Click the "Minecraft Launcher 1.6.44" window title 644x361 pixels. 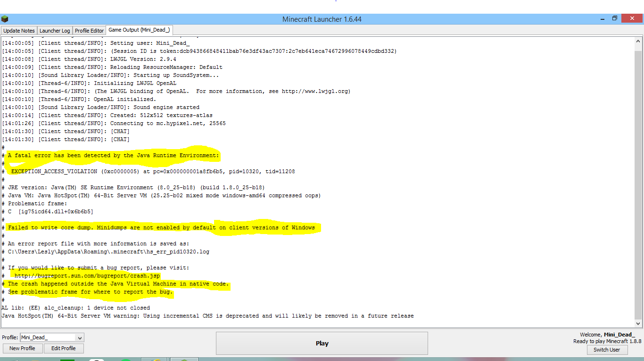[322, 19]
